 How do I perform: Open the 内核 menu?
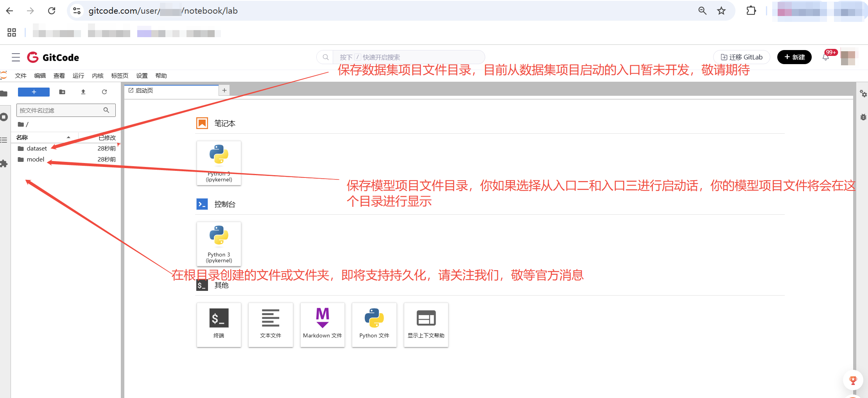pos(98,76)
